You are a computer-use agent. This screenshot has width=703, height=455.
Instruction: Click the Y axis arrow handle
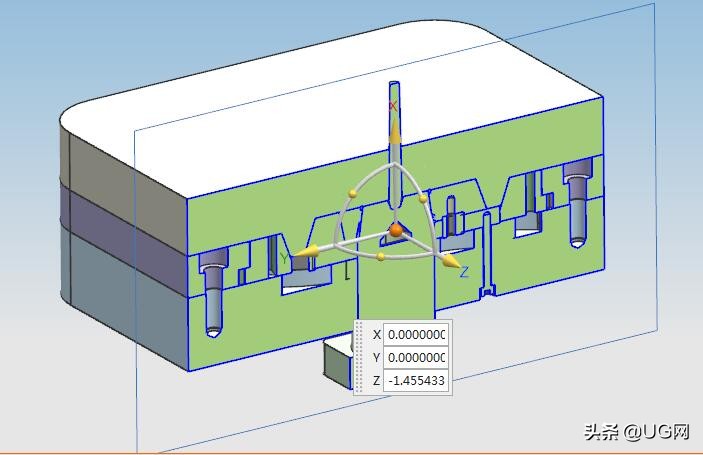pyautogui.click(x=306, y=252)
